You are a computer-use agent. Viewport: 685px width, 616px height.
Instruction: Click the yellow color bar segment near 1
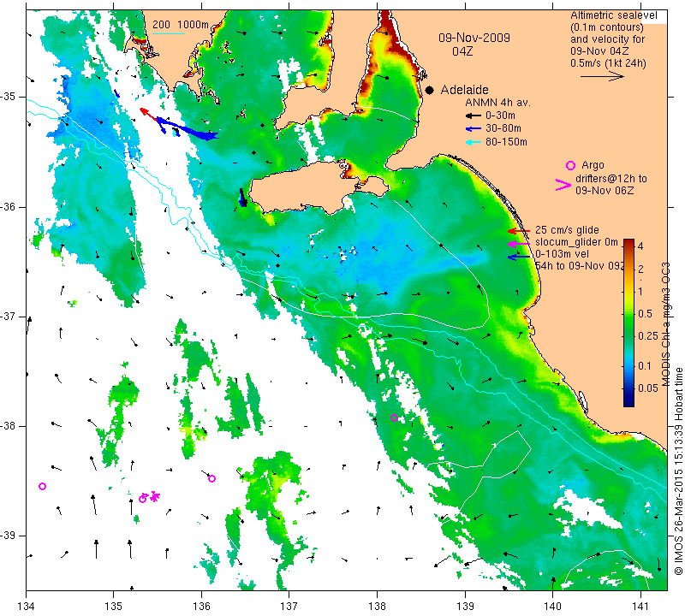628,292
